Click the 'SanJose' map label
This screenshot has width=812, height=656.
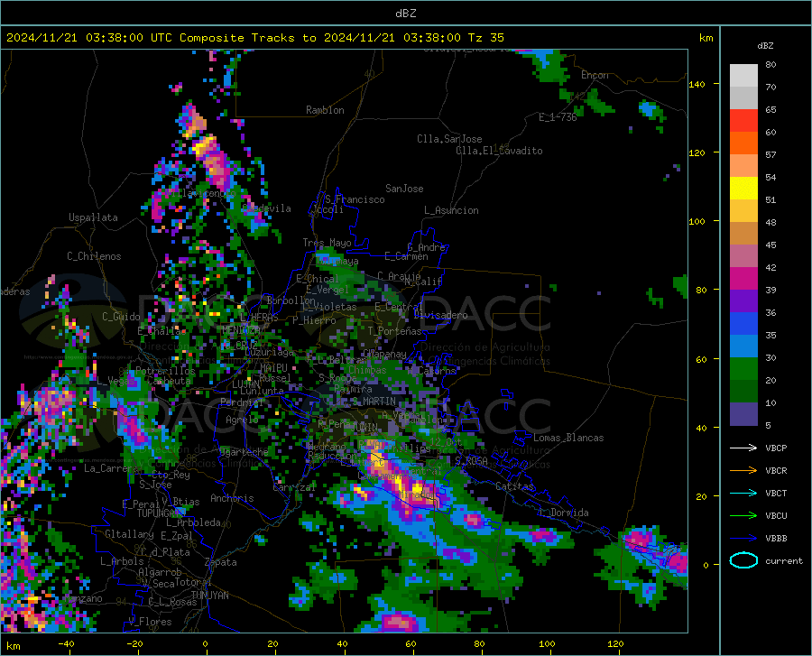point(404,189)
